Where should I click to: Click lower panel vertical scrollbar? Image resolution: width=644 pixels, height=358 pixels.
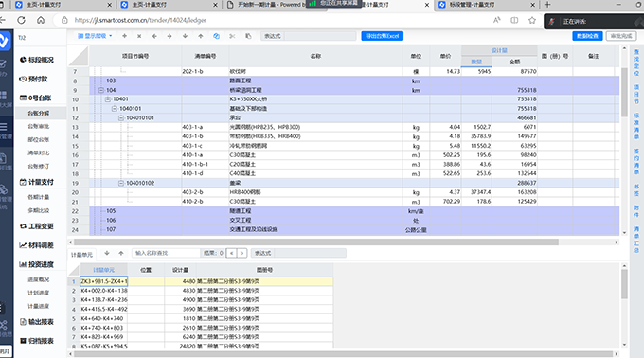[624, 284]
